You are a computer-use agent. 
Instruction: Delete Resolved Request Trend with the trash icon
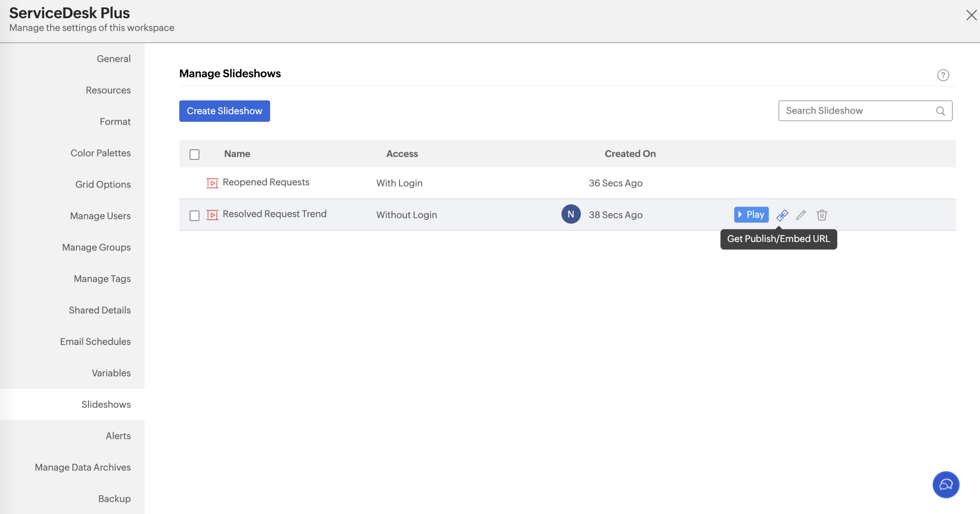point(821,215)
